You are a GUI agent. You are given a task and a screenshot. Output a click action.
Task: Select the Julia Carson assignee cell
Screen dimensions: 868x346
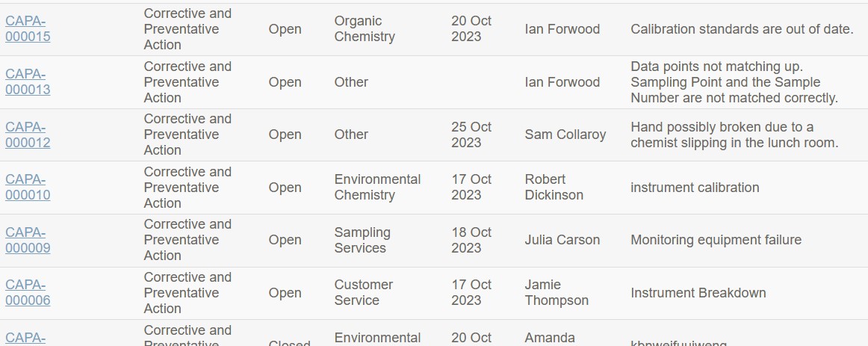click(562, 241)
